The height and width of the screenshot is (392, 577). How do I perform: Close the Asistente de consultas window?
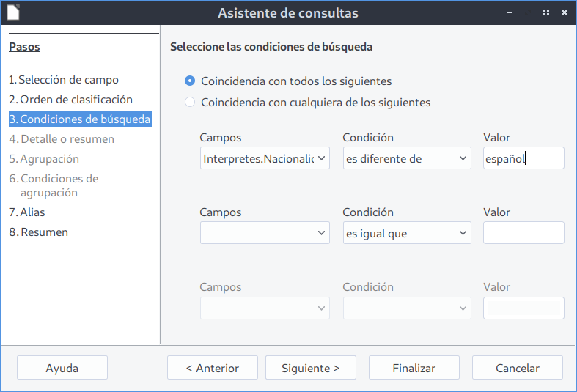tap(564, 12)
